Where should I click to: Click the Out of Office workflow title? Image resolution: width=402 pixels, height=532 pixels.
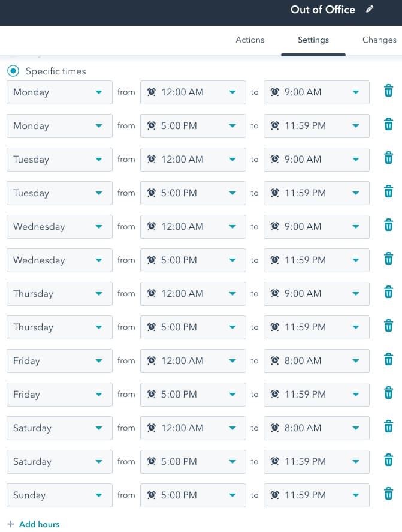(x=323, y=10)
